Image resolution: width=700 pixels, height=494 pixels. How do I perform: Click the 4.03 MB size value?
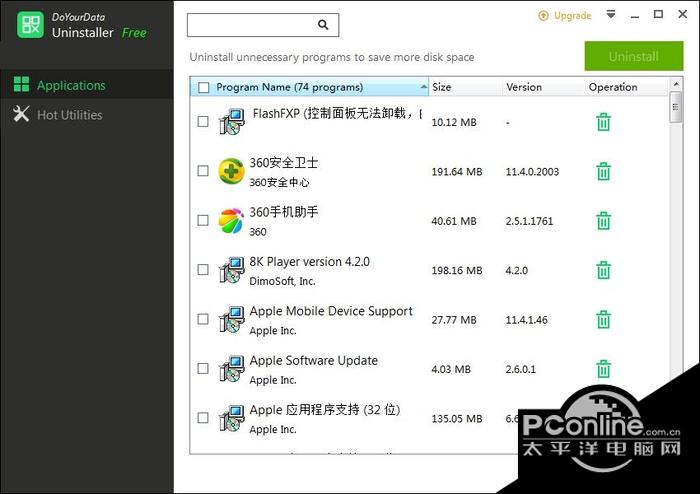[451, 369]
